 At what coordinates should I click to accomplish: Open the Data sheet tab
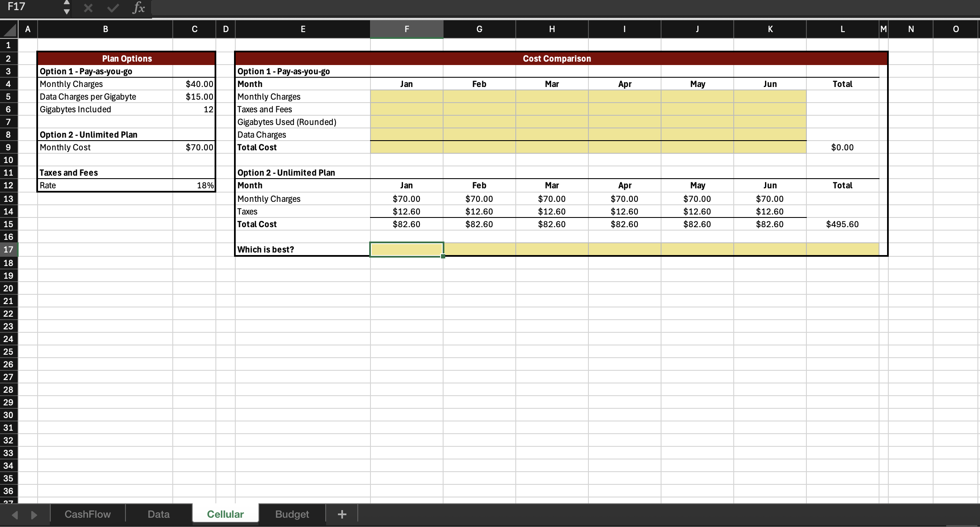(158, 514)
